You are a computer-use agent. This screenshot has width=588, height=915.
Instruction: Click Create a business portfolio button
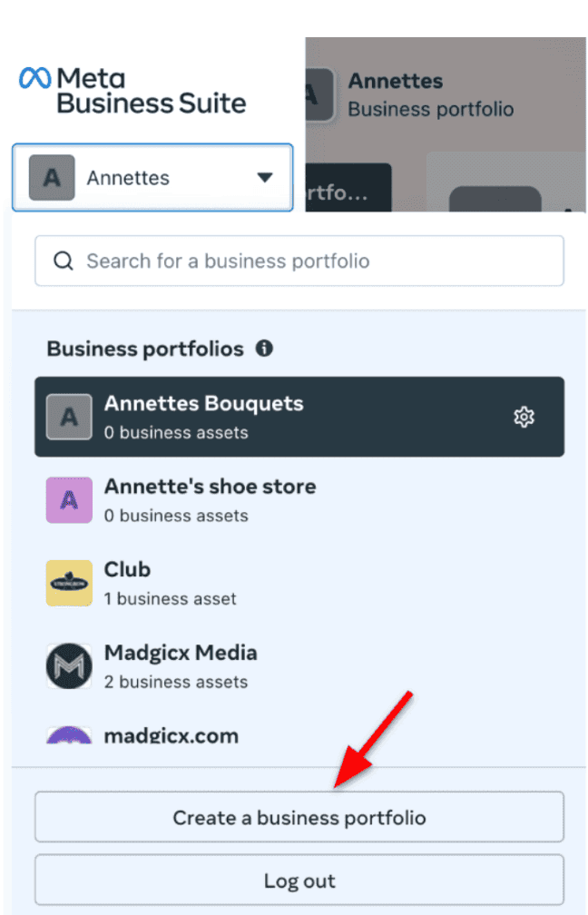[x=299, y=817]
